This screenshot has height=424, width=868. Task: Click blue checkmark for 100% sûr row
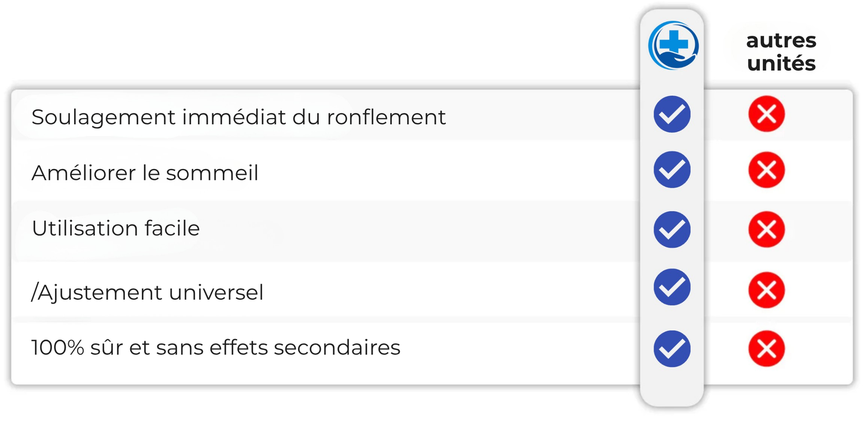pyautogui.click(x=672, y=349)
